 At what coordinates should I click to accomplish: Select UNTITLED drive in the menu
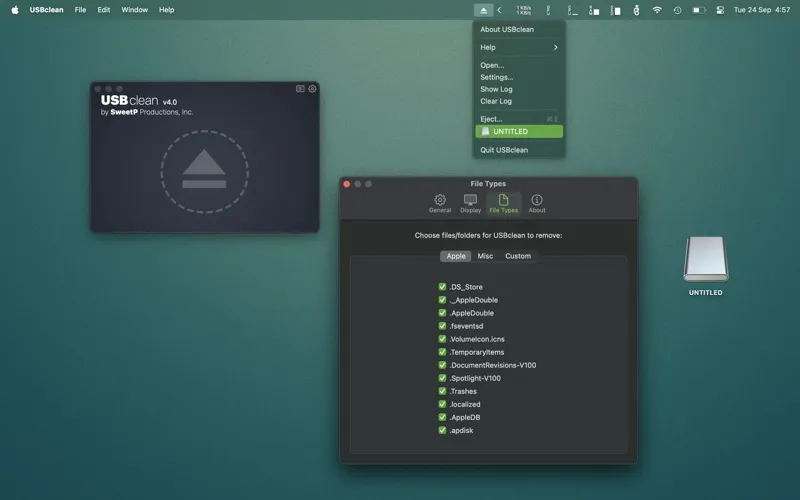[519, 132]
